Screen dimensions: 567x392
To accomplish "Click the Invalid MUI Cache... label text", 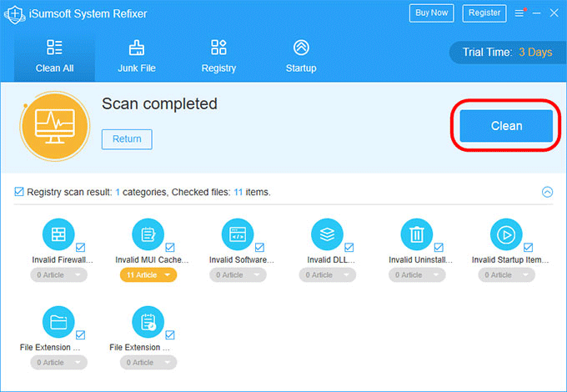I will click(x=152, y=259).
